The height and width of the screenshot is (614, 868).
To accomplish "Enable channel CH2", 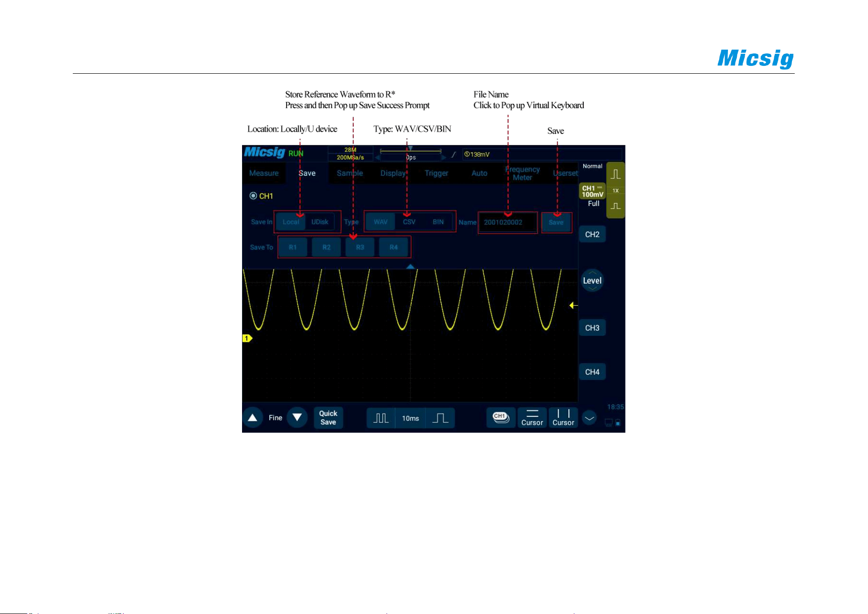I will click(x=592, y=234).
